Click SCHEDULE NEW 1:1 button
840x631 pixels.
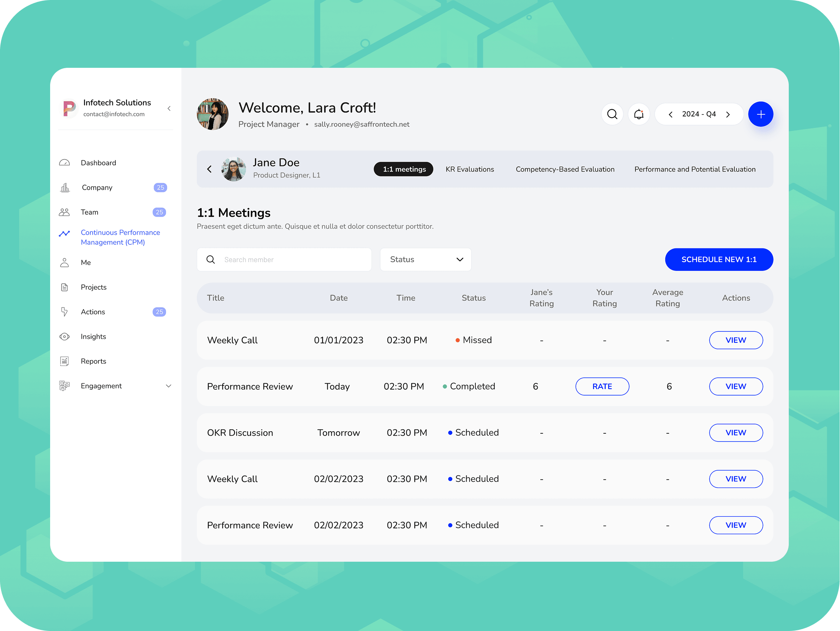(718, 259)
